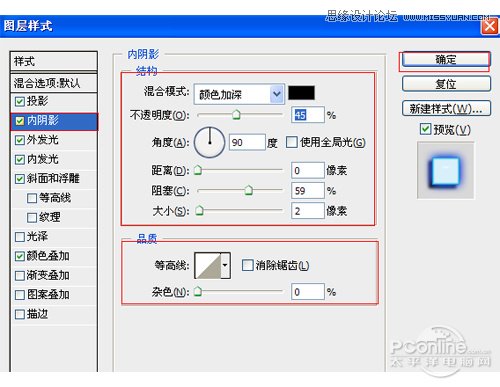Click the 等高线 contour thumbnail

[208, 266]
